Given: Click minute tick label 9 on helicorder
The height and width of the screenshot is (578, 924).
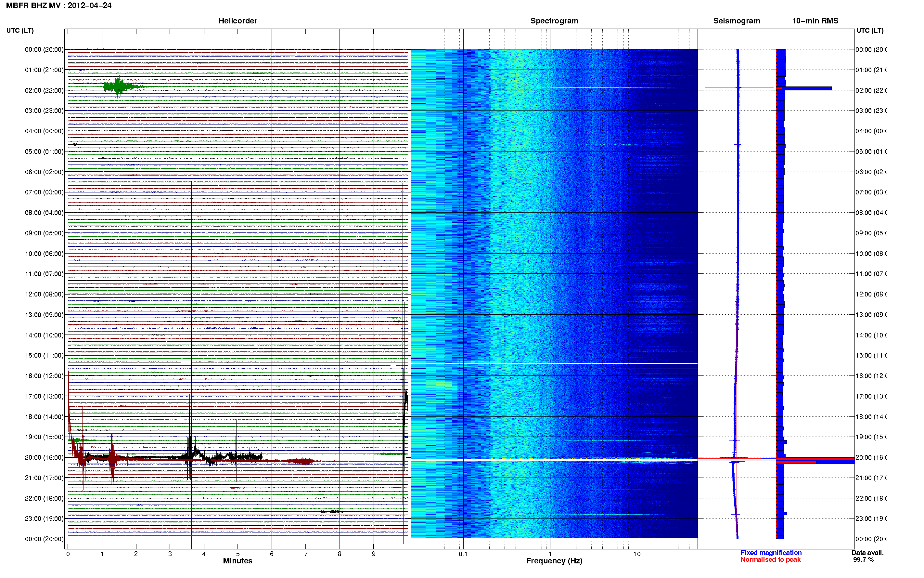Looking at the screenshot, I should coord(374,554).
